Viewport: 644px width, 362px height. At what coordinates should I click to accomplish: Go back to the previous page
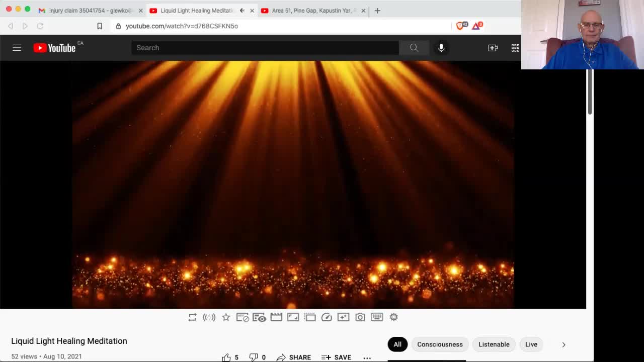click(11, 26)
